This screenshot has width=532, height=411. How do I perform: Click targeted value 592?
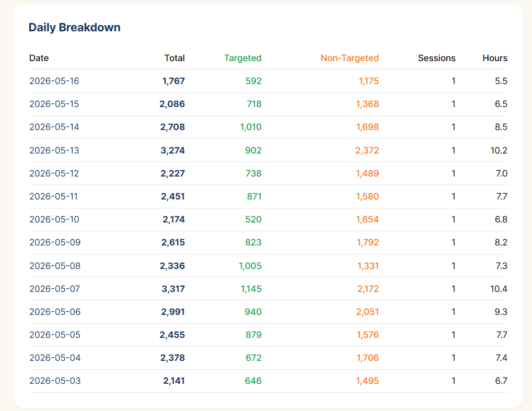tap(253, 81)
